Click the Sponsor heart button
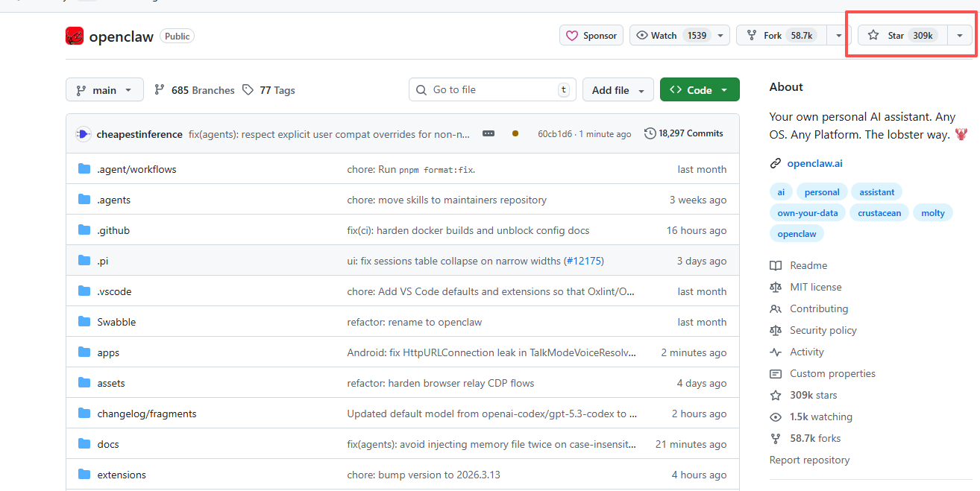Image resolution: width=980 pixels, height=491 pixels. (x=591, y=35)
